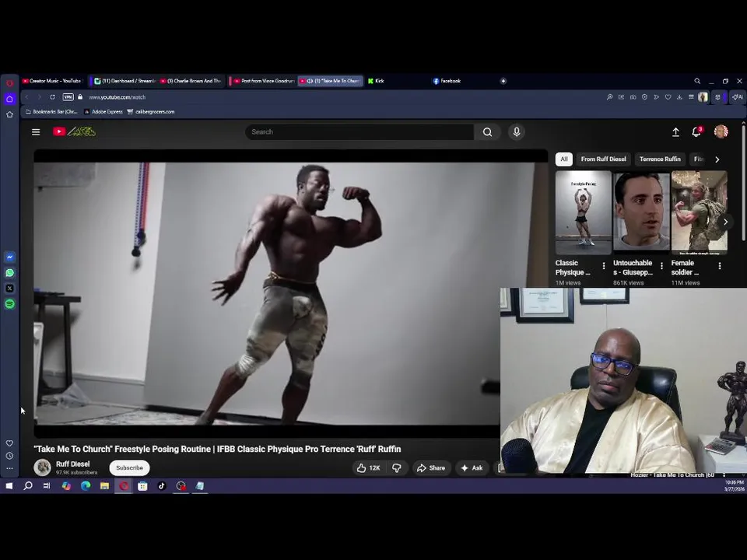Open the downloads icon in browser toolbar
The height and width of the screenshot is (560, 747).
pos(679,97)
